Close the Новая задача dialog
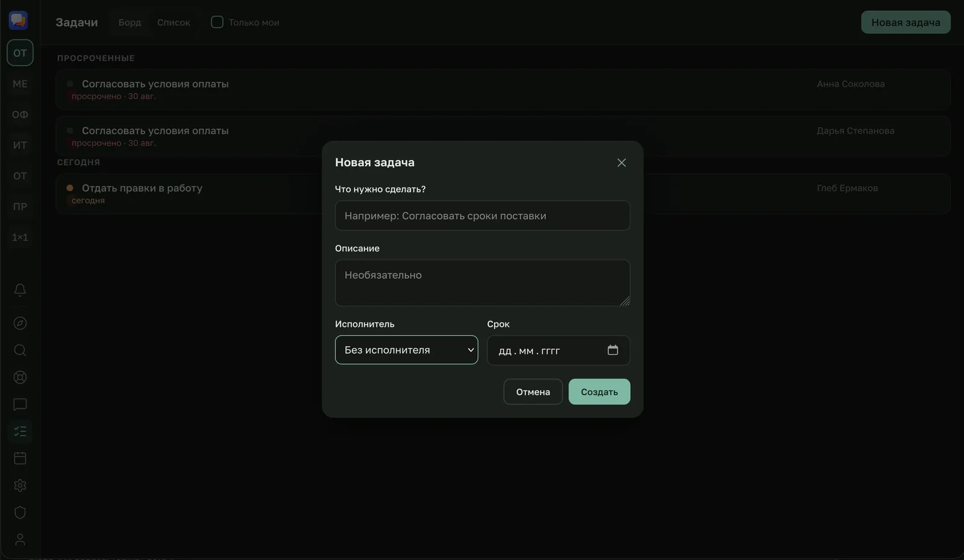Screen dimensions: 964x560 [622, 163]
